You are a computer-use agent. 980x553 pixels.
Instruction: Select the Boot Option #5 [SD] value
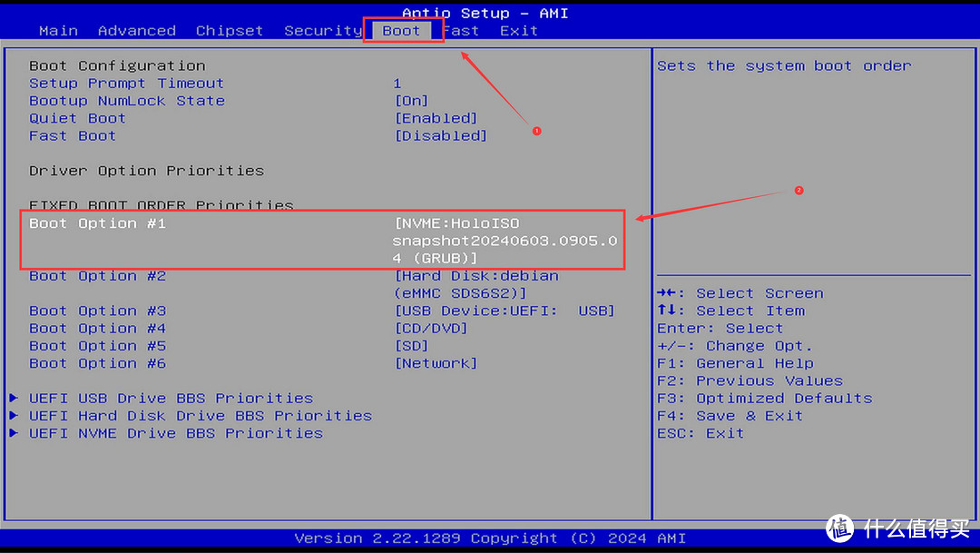pyautogui.click(x=411, y=346)
